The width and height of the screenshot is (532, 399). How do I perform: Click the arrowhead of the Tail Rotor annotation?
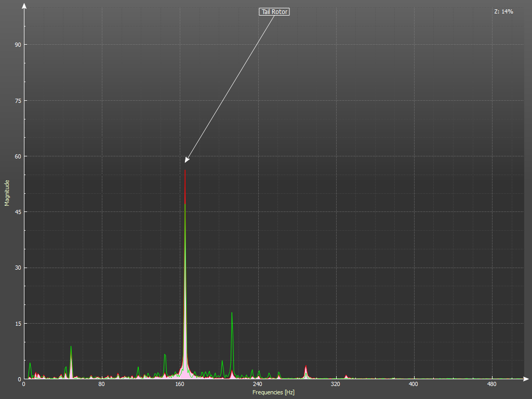coord(187,159)
